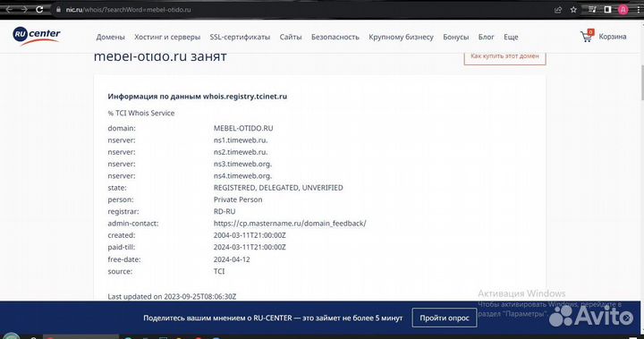The height and width of the screenshot is (339, 644).
Task: Click the Поделитесь вашим мнением survey text
Action: pyautogui.click(x=273, y=318)
